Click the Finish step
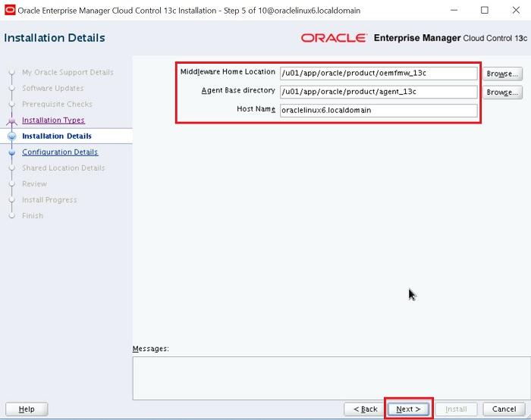This screenshot has width=531, height=420. click(33, 215)
